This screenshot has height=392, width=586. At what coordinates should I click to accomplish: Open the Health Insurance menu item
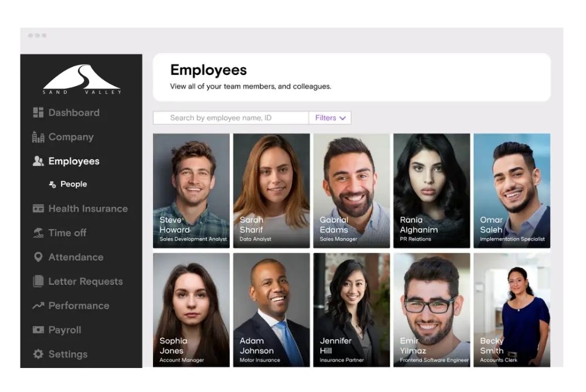coord(81,209)
